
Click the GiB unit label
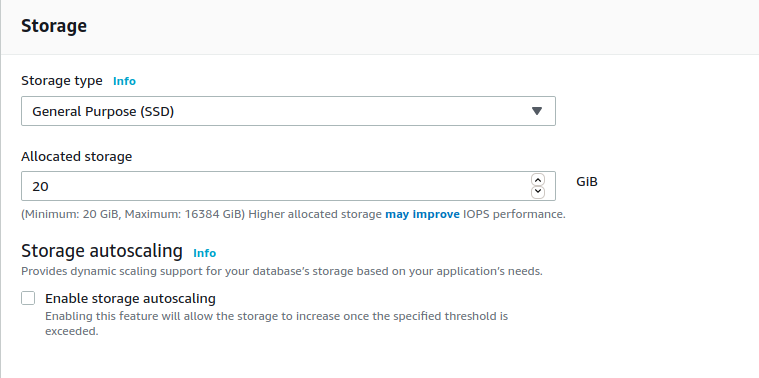click(x=587, y=181)
